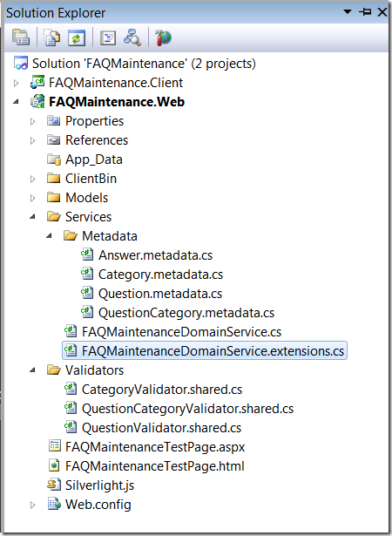Select the Services folder label
The height and width of the screenshot is (536, 392).
[x=89, y=217]
